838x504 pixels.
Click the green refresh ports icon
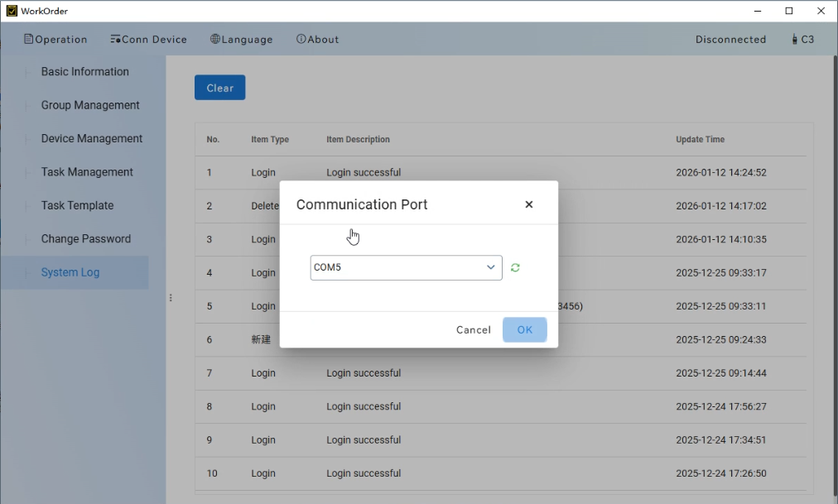515,267
